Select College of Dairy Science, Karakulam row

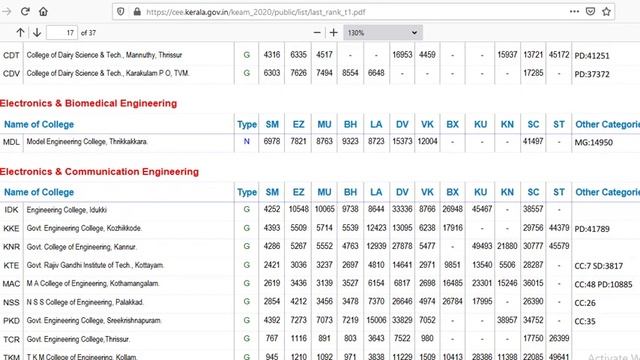click(x=108, y=73)
